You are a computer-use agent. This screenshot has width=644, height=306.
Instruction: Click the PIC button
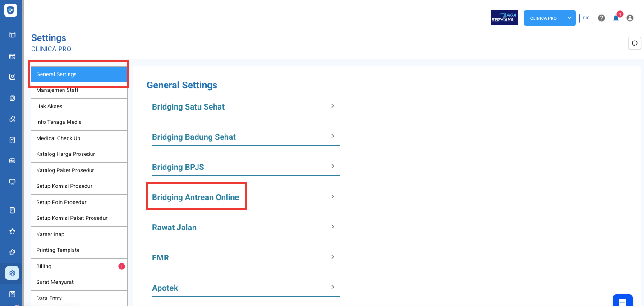click(586, 18)
